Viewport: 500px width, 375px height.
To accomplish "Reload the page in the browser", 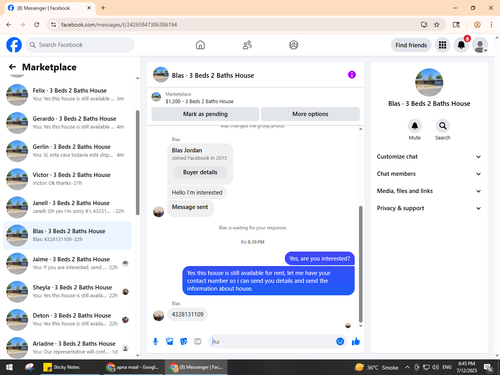I will [x=37, y=25].
